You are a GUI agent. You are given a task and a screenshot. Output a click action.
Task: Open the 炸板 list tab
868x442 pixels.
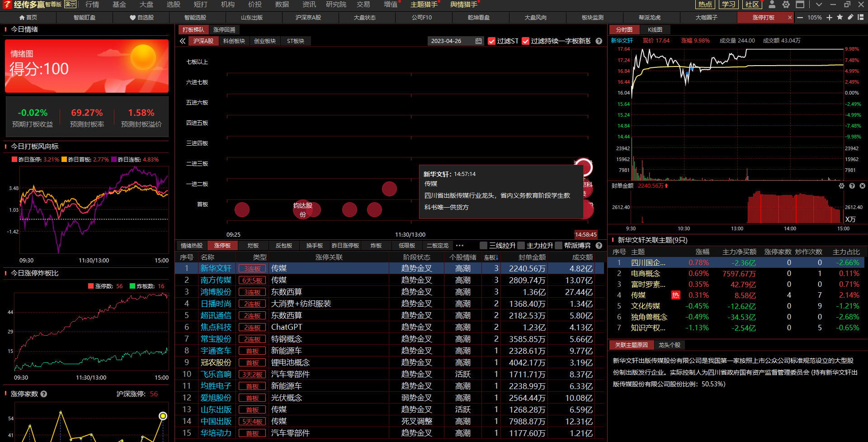pos(376,246)
